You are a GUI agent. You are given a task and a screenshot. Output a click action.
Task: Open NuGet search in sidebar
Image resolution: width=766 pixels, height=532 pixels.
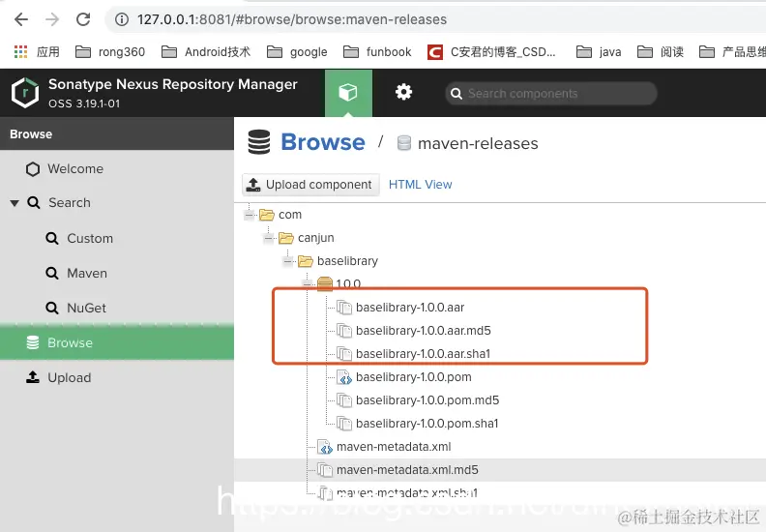(x=86, y=308)
